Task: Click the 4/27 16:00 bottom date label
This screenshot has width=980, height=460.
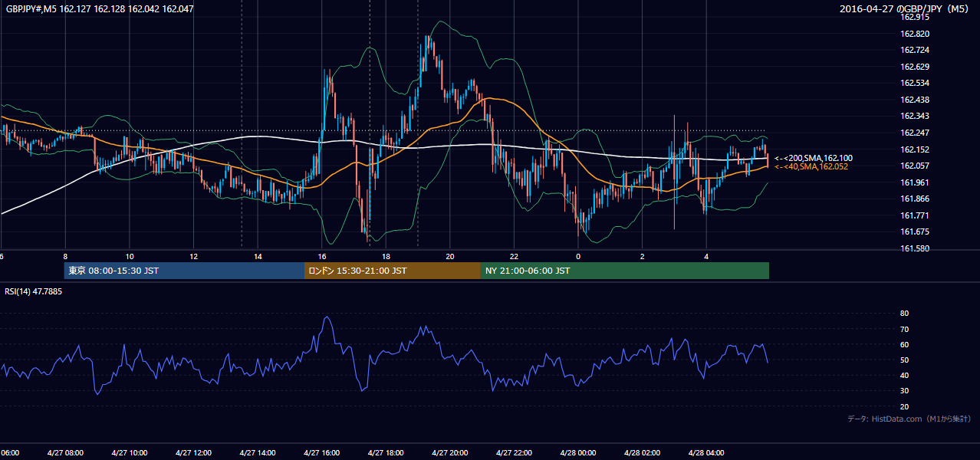Action: point(322,453)
